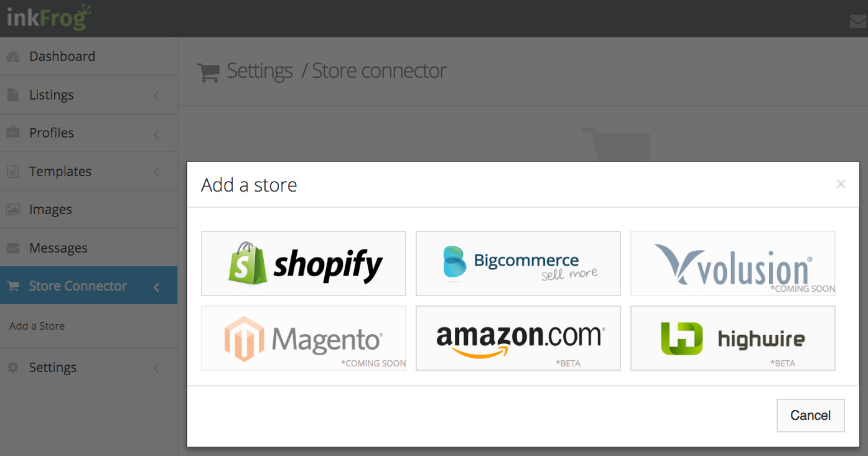Select the highwire beta store tile

[x=732, y=338]
